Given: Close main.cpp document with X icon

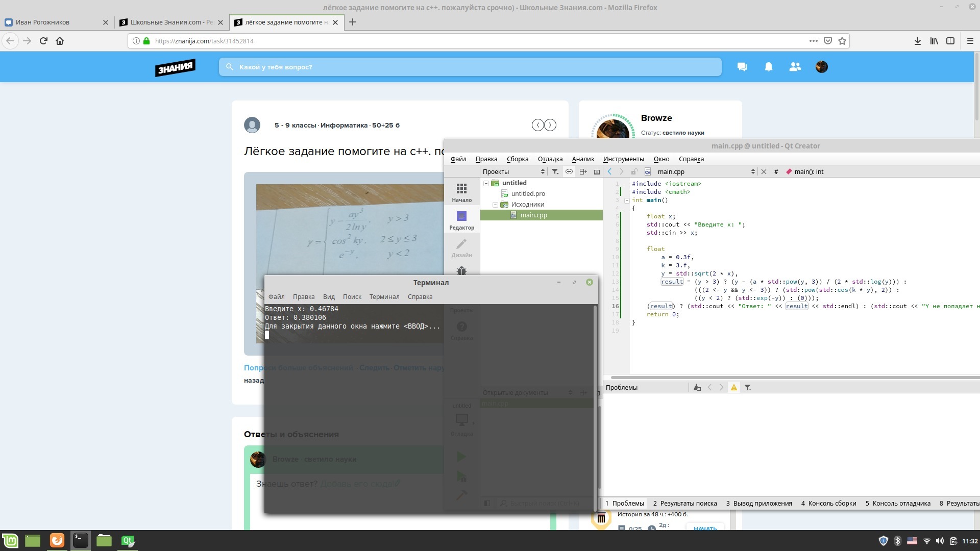Looking at the screenshot, I should click(x=764, y=171).
